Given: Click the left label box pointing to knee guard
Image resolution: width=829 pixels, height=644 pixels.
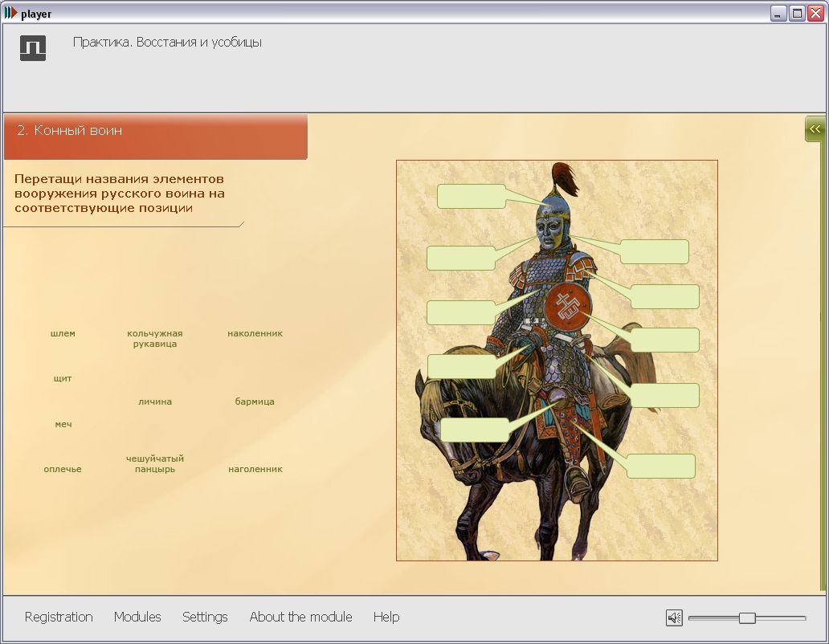Looking at the screenshot, I should tap(475, 430).
